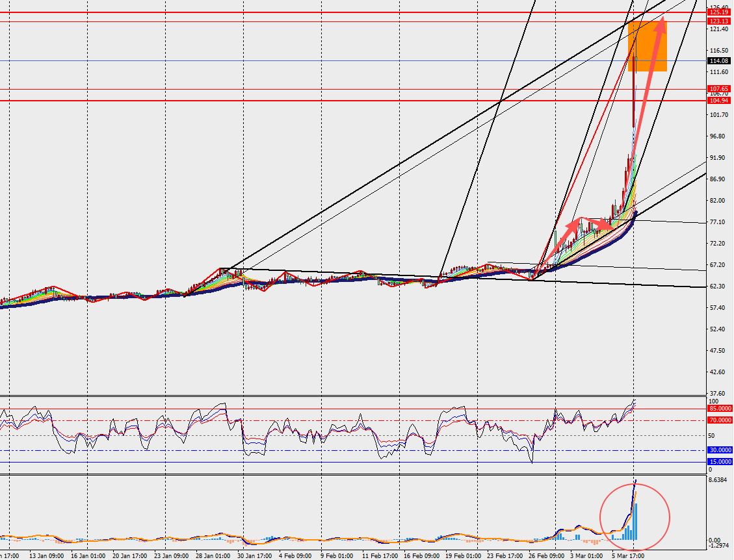Click the 16 Jan 01:00 time label
Viewport: 734px width, 560px height.
pos(88,556)
